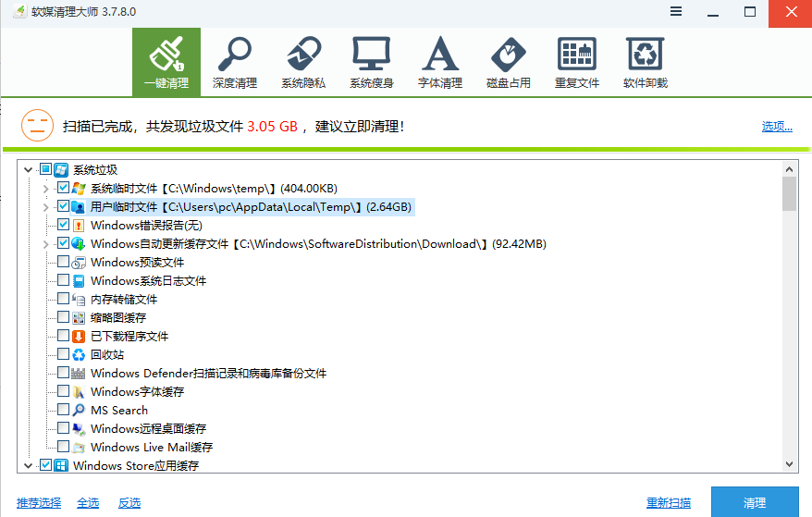
Task: Click the Windows系统日志文件 book icon
Action: tap(79, 281)
